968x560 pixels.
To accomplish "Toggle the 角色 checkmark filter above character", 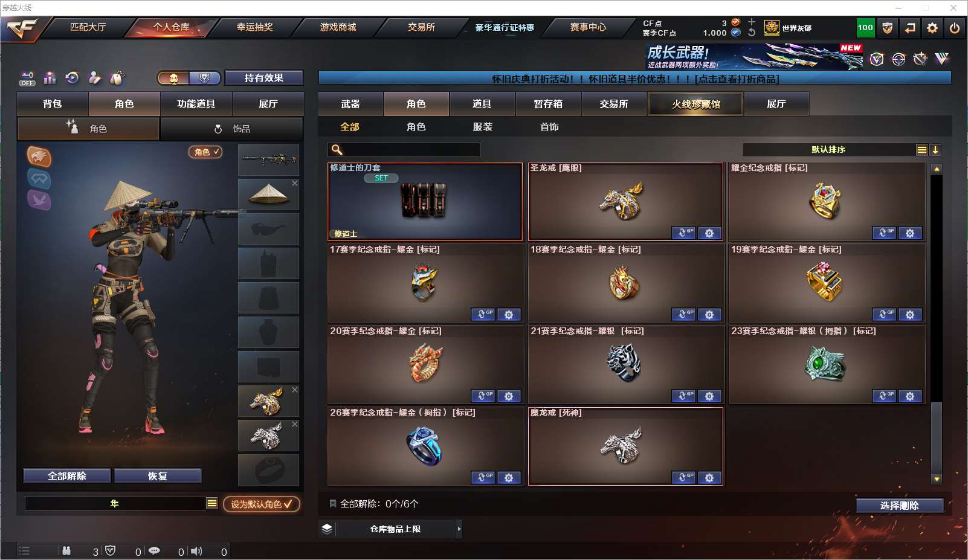I will 205,152.
